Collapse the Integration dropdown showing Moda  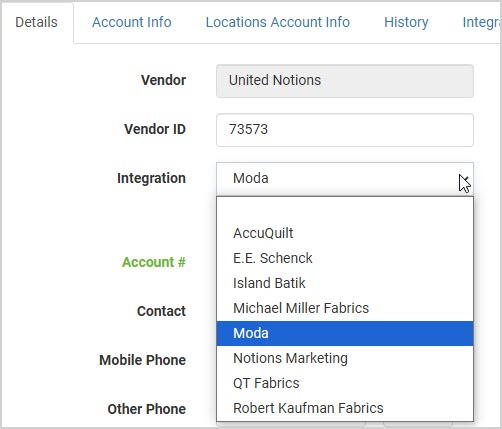(345, 179)
